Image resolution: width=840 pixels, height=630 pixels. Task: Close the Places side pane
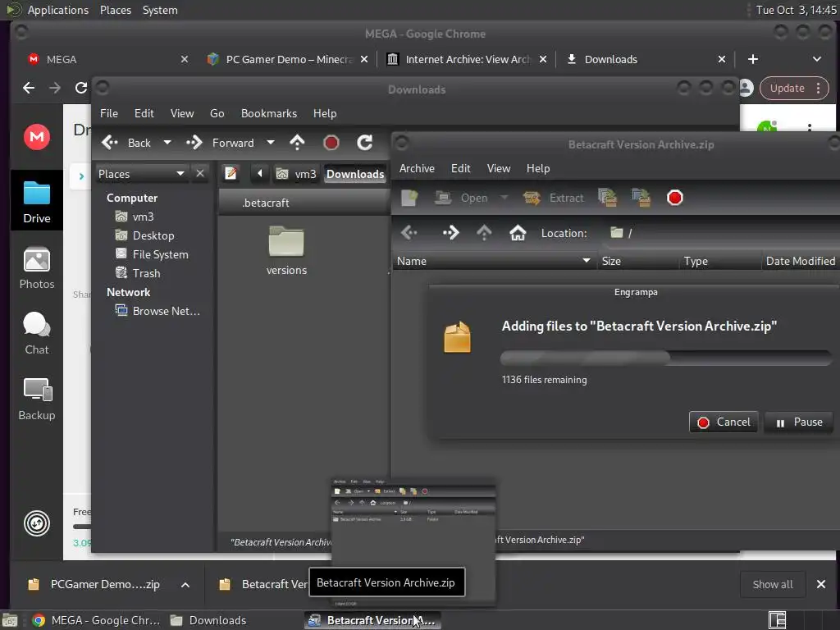(200, 174)
